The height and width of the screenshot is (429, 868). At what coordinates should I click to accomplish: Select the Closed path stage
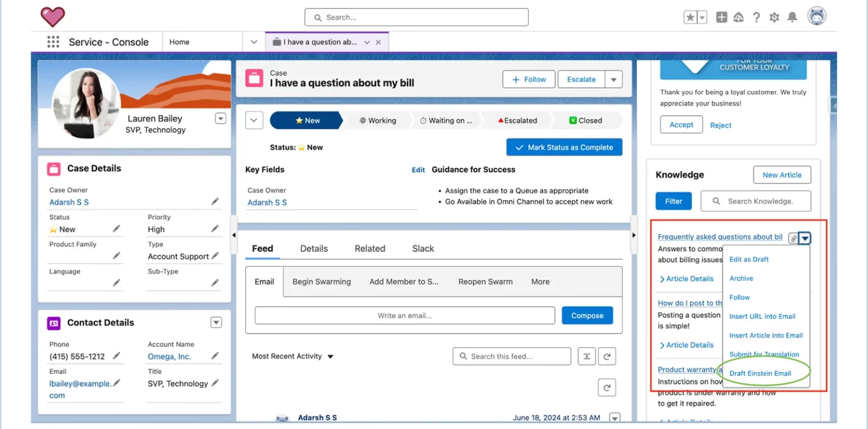tap(585, 120)
